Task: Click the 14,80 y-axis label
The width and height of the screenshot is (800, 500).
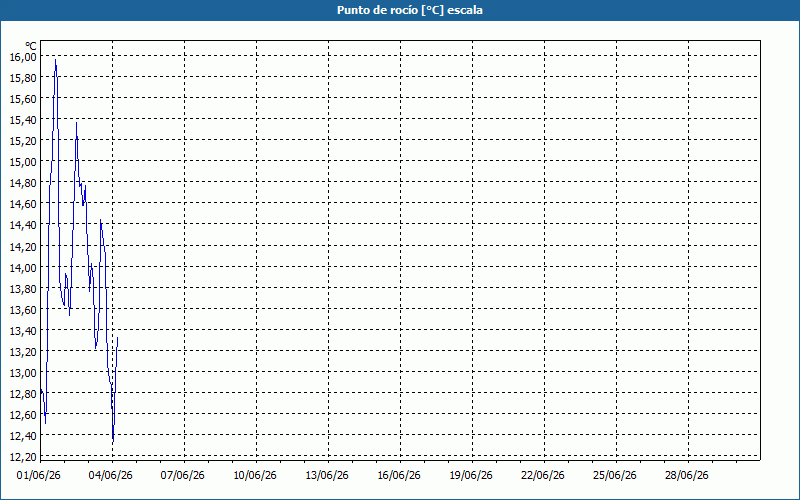Action: pos(23,183)
